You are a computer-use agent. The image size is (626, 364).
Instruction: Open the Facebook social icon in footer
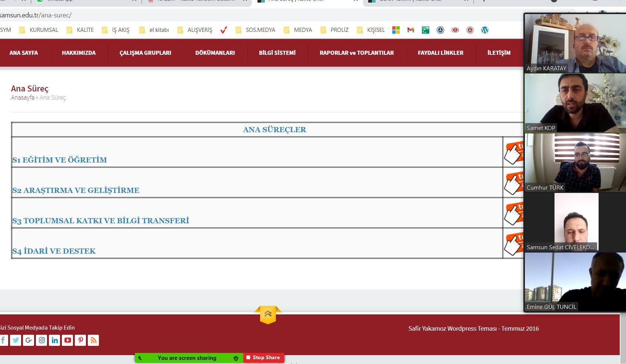3,340
